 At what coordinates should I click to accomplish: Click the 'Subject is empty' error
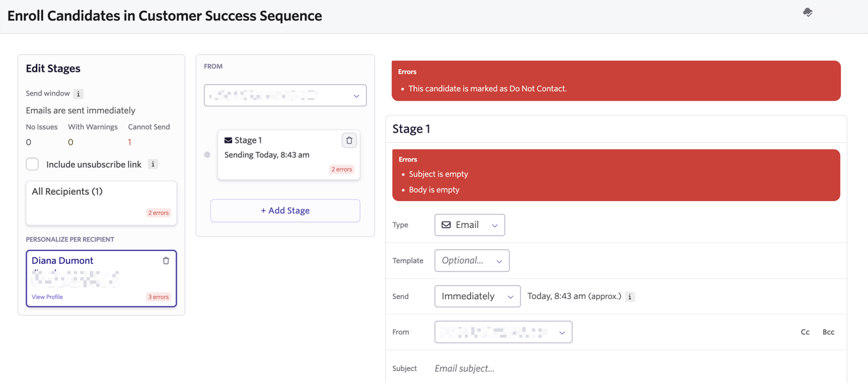pyautogui.click(x=438, y=174)
